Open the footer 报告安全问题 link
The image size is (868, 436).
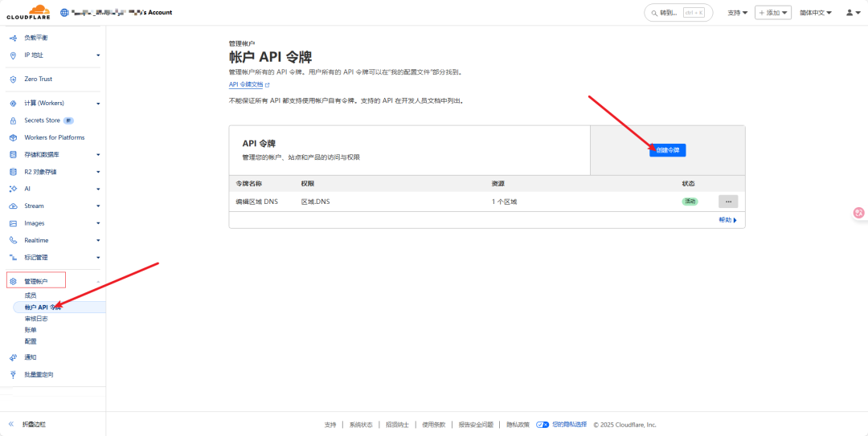[x=476, y=425]
